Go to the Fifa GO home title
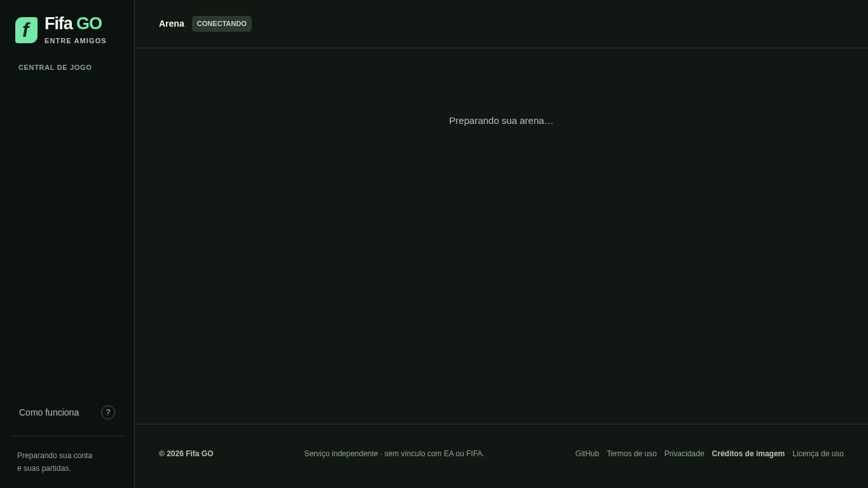 [x=73, y=24]
